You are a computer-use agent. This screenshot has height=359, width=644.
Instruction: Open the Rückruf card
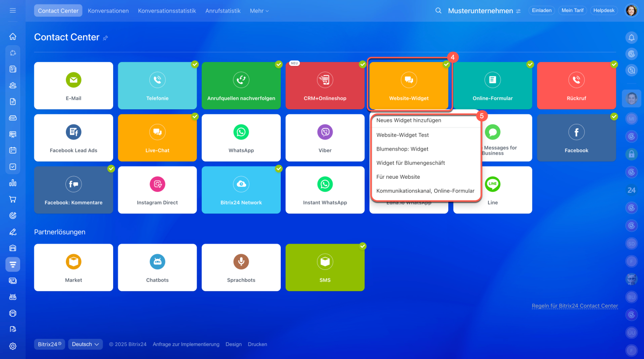[x=577, y=86]
